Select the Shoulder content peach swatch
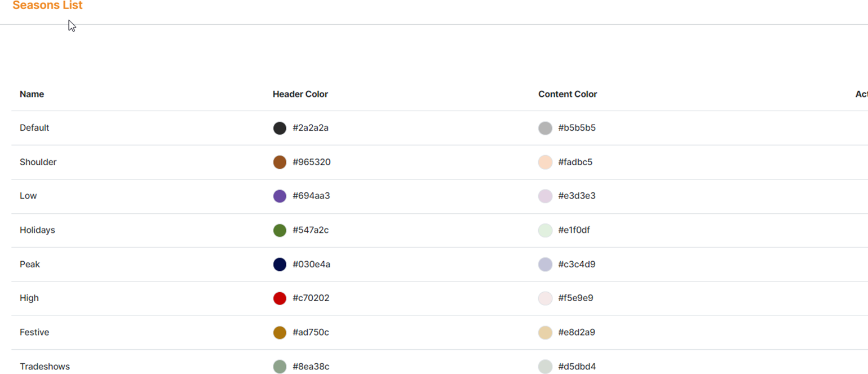868x374 pixels. click(x=545, y=162)
